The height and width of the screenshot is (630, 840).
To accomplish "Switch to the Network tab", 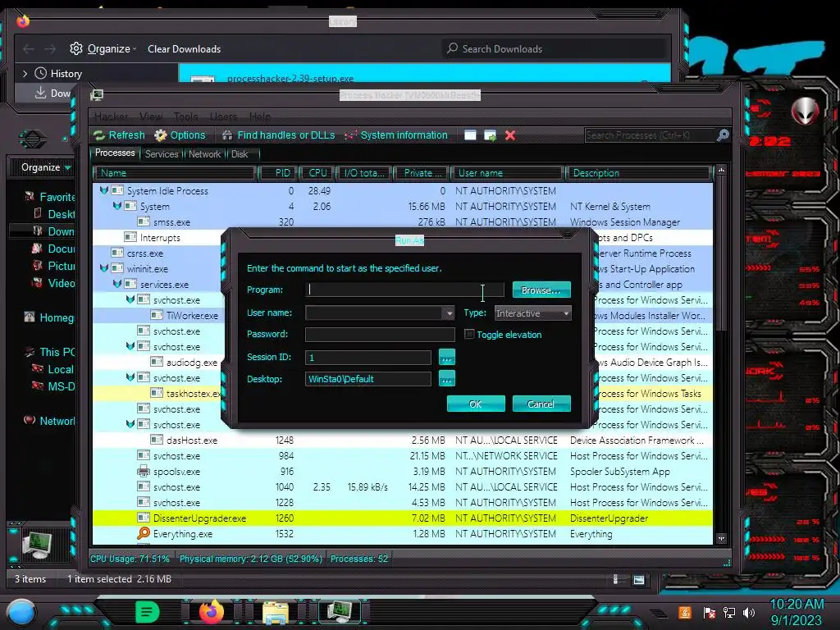I will [204, 154].
